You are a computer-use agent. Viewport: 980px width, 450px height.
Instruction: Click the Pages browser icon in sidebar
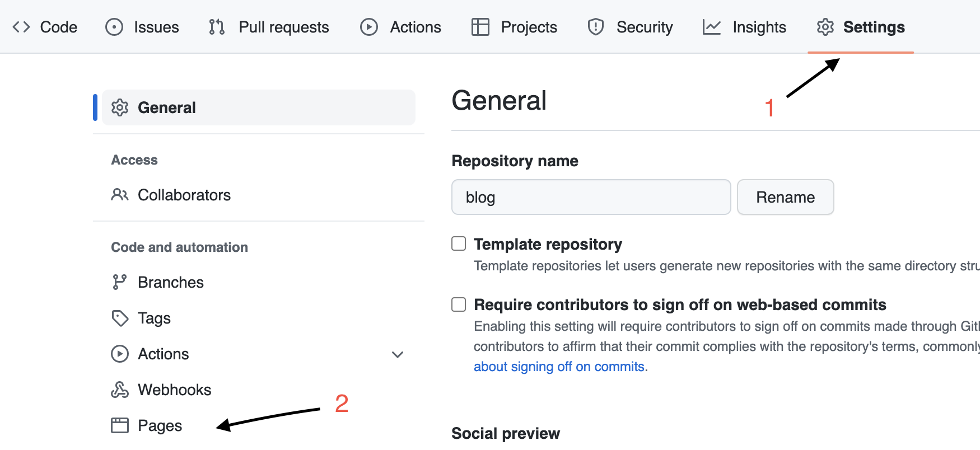tap(120, 425)
